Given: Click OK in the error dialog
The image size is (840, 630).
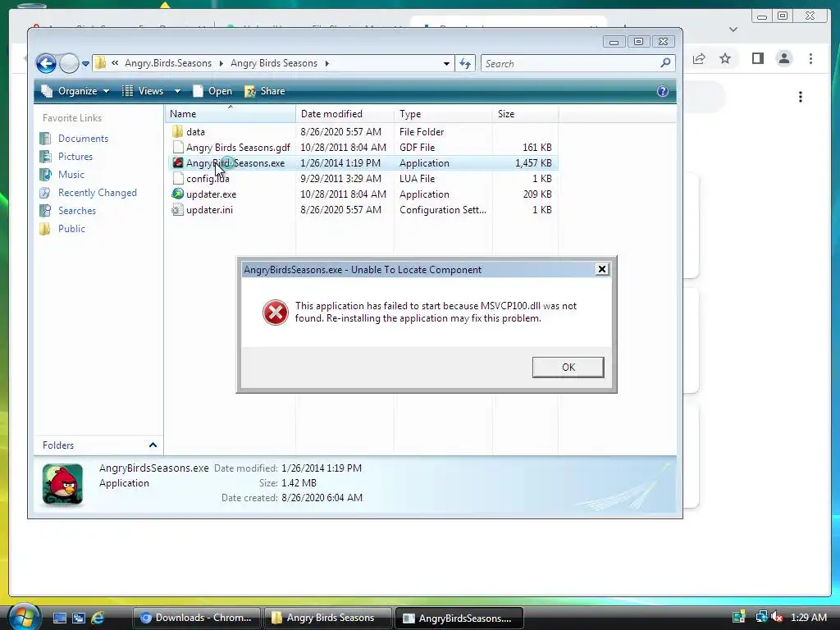Looking at the screenshot, I should (x=568, y=367).
